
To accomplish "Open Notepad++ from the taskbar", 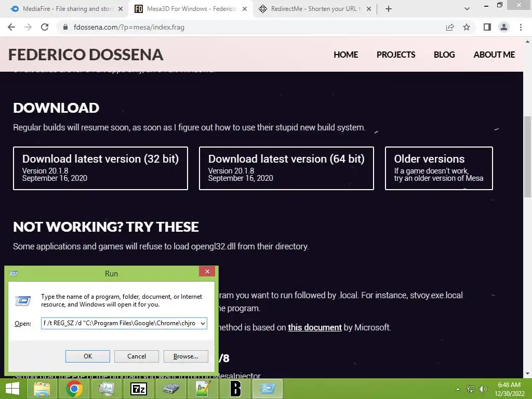I will click(x=203, y=389).
